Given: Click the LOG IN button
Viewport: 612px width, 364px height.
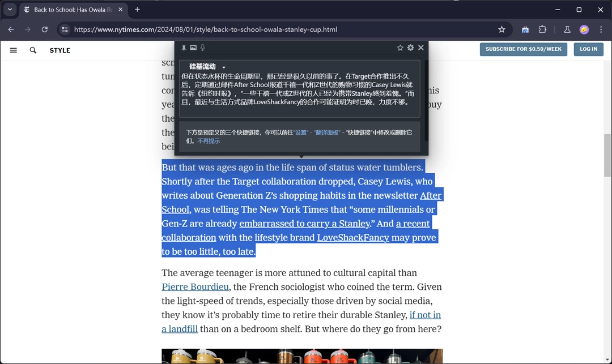Looking at the screenshot, I should pos(589,49).
